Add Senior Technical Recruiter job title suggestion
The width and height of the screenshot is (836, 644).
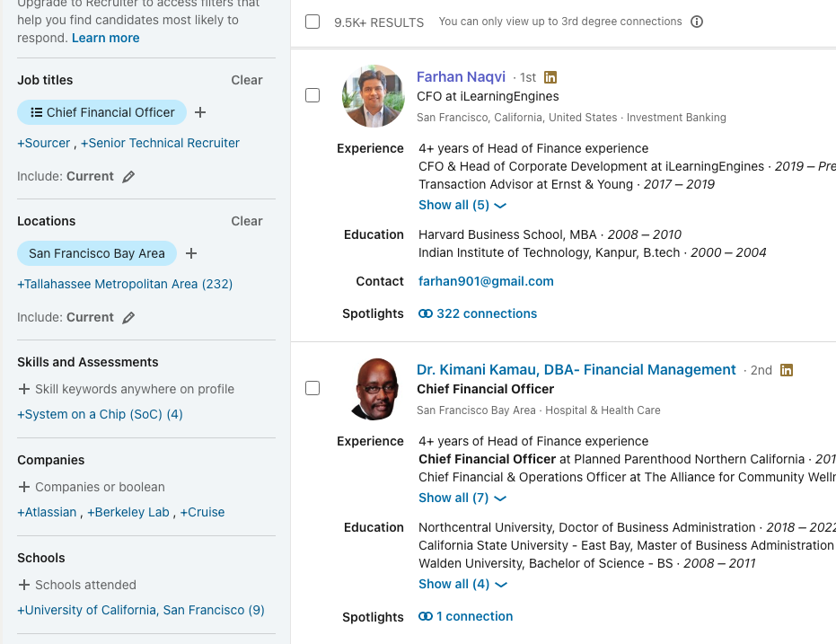160,143
